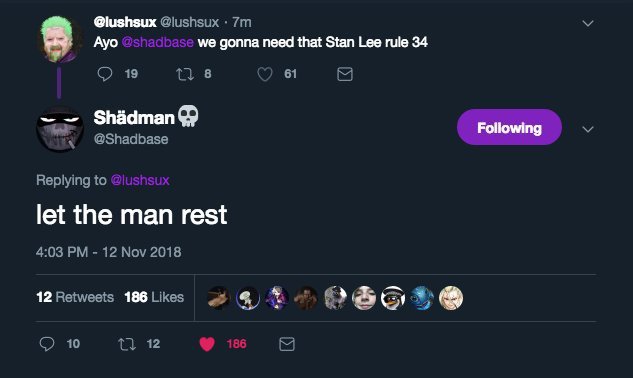View the 186 Likes list
This screenshot has height=378, width=633.
pyautogui.click(x=154, y=297)
